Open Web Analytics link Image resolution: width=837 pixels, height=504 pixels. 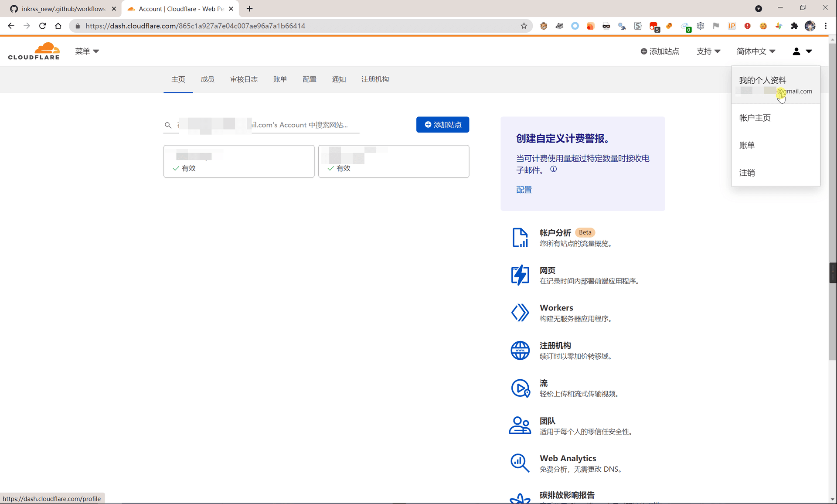tap(568, 458)
